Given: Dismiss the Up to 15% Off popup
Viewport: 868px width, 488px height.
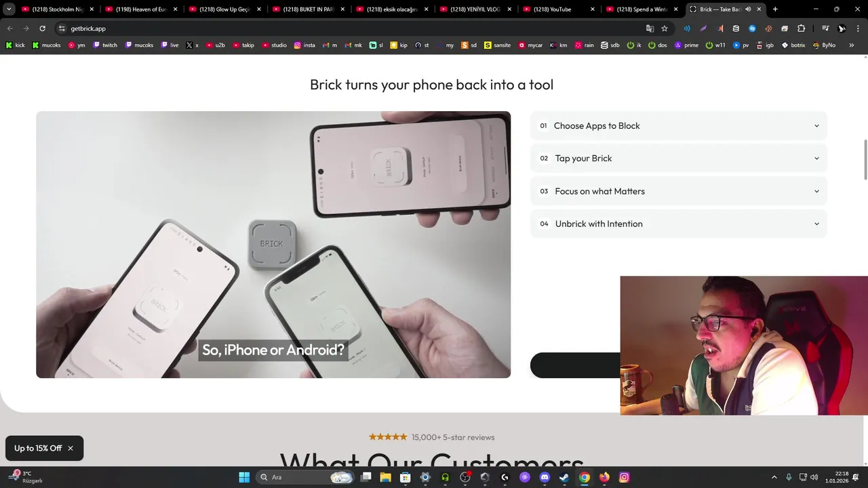Looking at the screenshot, I should (71, 448).
